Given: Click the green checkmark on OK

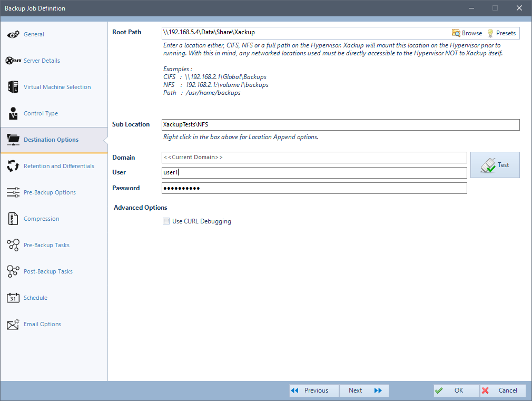Looking at the screenshot, I should [439, 390].
